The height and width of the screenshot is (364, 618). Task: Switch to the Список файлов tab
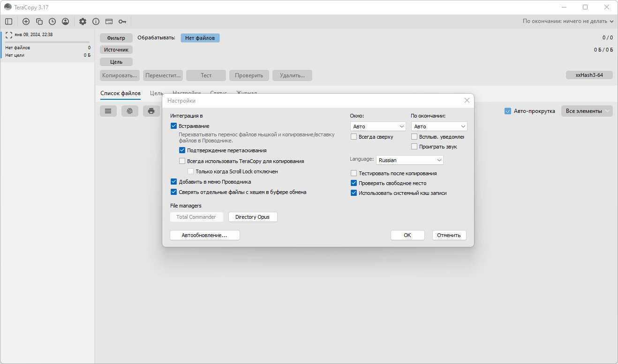click(x=121, y=93)
